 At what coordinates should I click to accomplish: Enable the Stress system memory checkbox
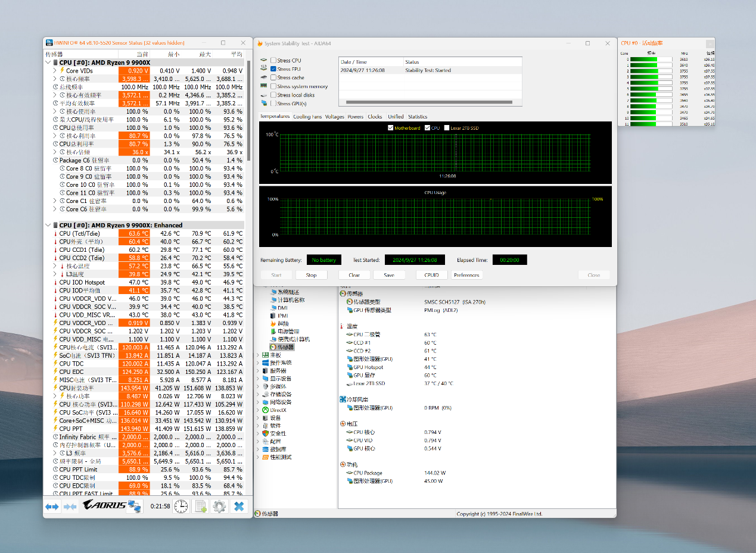(273, 86)
